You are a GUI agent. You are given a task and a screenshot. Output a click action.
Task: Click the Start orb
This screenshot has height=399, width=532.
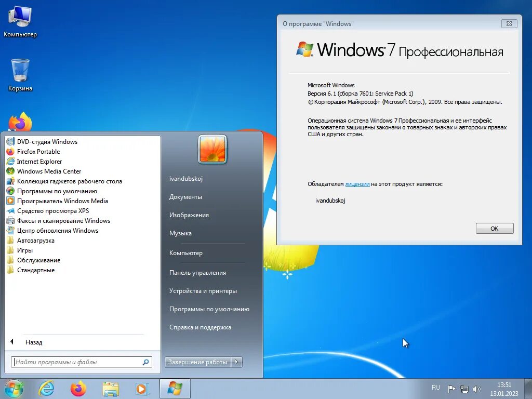(x=13, y=388)
